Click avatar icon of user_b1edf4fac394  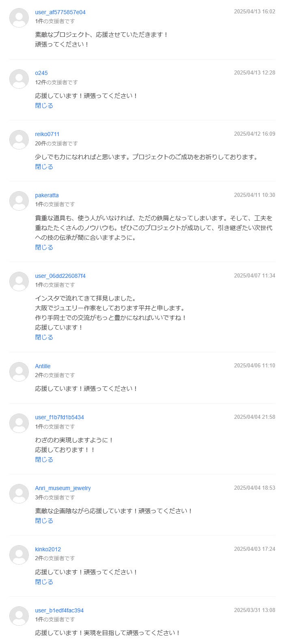point(19,616)
